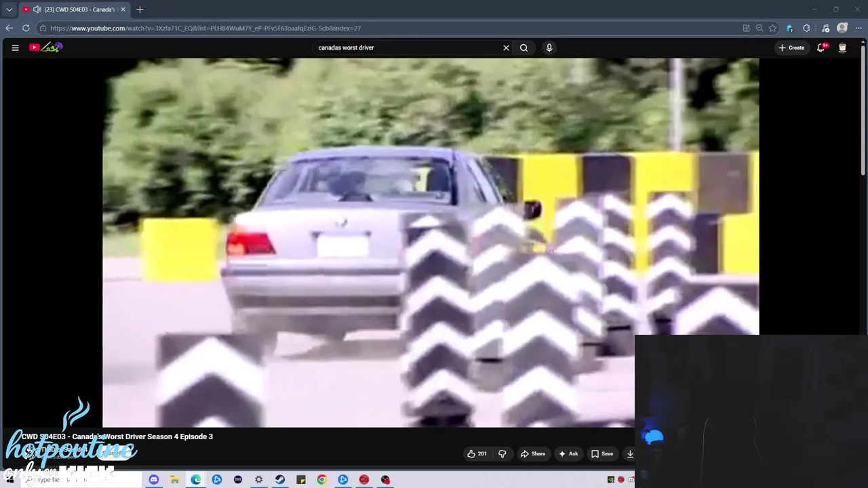Open browser settings and more menu
The height and width of the screenshot is (488, 868).
[858, 28]
